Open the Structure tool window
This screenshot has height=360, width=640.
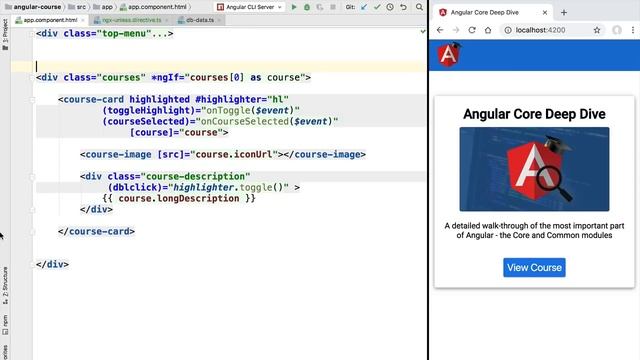click(5, 285)
